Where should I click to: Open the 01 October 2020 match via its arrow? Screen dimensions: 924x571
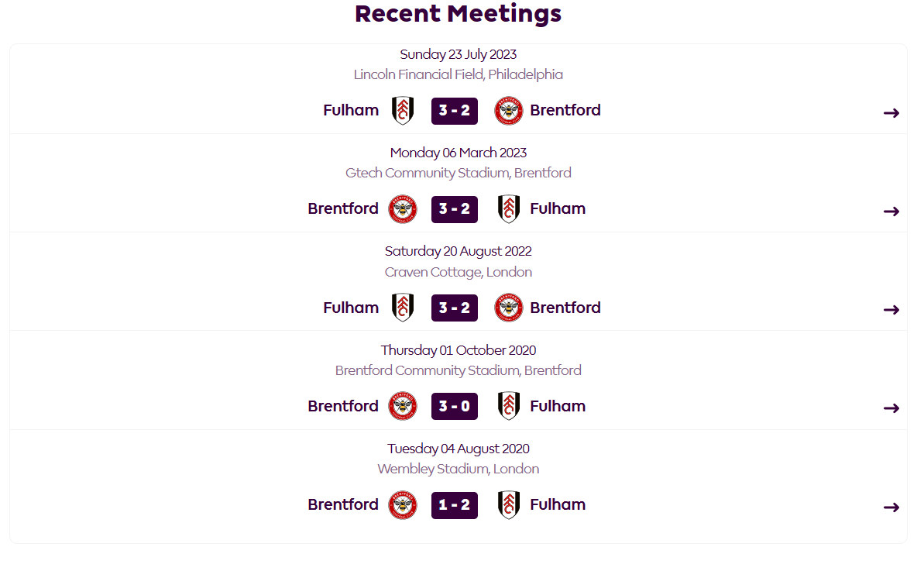891,408
